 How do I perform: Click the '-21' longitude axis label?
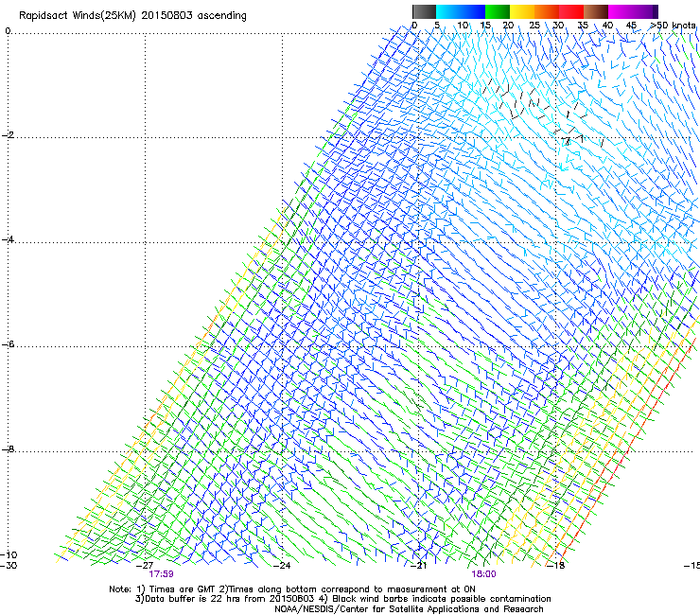tap(418, 566)
